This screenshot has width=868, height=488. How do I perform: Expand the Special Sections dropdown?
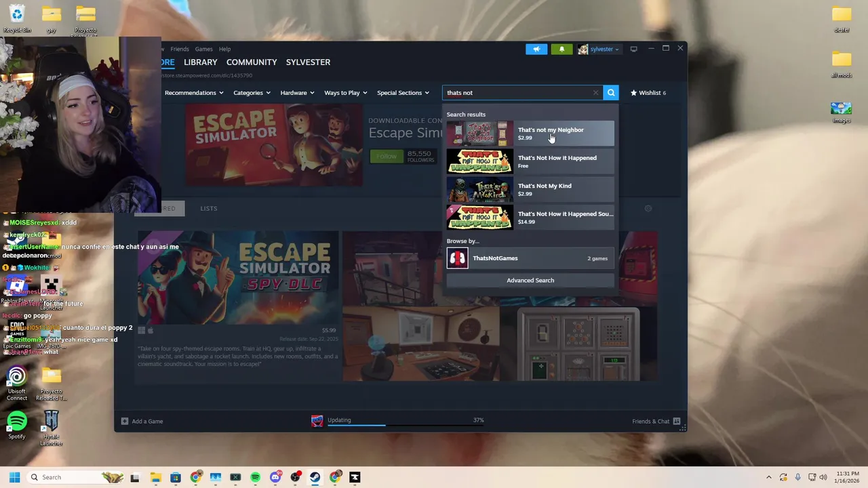403,93
